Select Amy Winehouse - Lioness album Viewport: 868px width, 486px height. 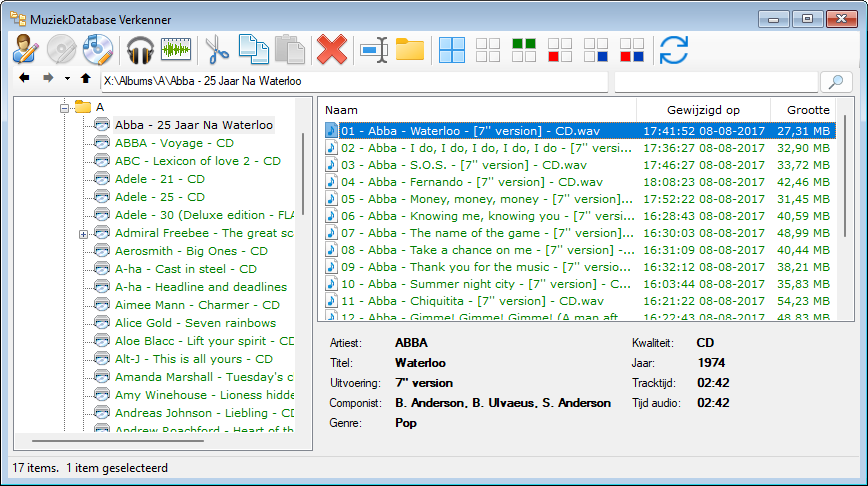[204, 395]
